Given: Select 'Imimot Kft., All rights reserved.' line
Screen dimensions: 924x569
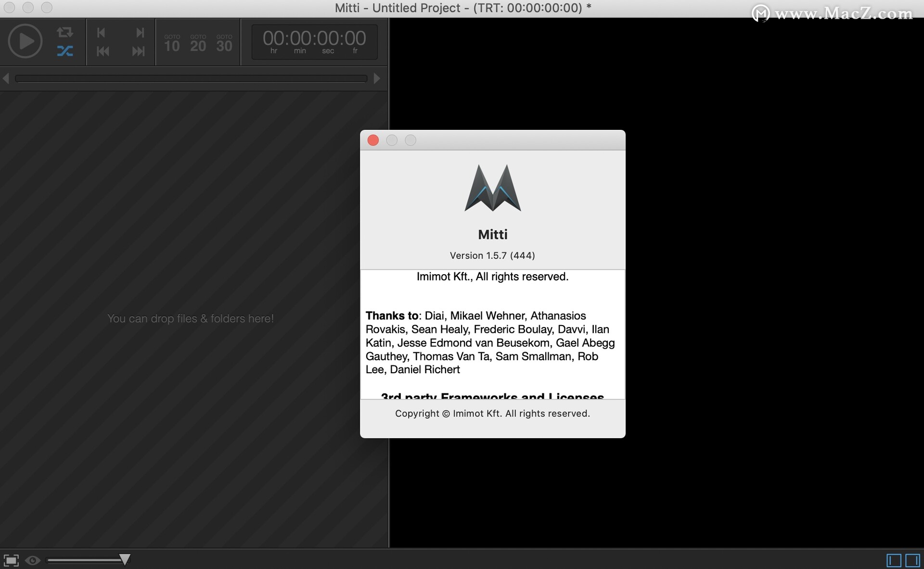Looking at the screenshot, I should click(492, 277).
